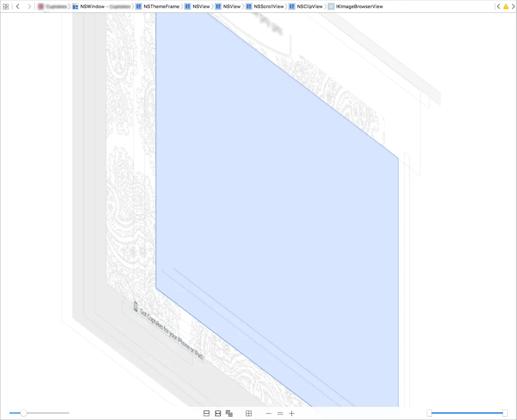The height and width of the screenshot is (420, 517).
Task: Click the left handle of the visible-views range slider
Action: tap(429, 413)
